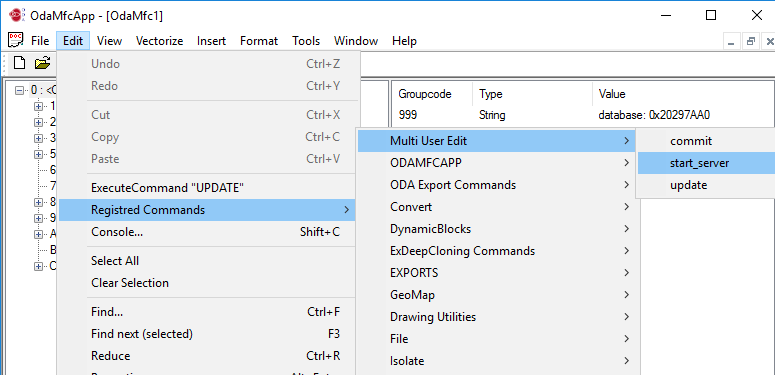Image resolution: width=775 pixels, height=375 pixels.
Task: Click the document icon left of File
Action: click(16, 41)
